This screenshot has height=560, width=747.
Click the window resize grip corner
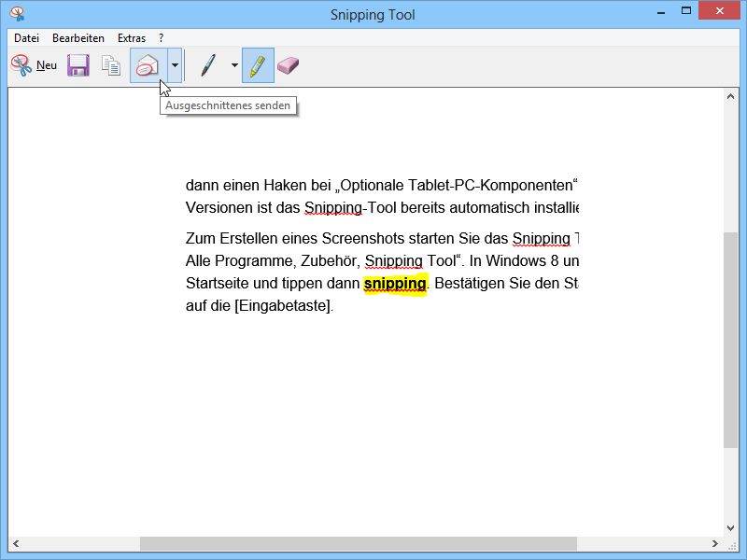coord(733,546)
